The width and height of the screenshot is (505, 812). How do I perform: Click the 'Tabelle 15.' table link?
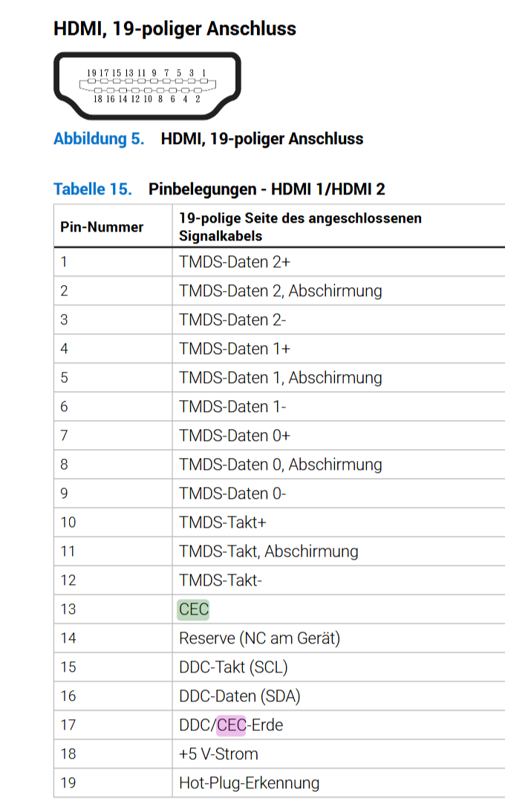pos(93,189)
